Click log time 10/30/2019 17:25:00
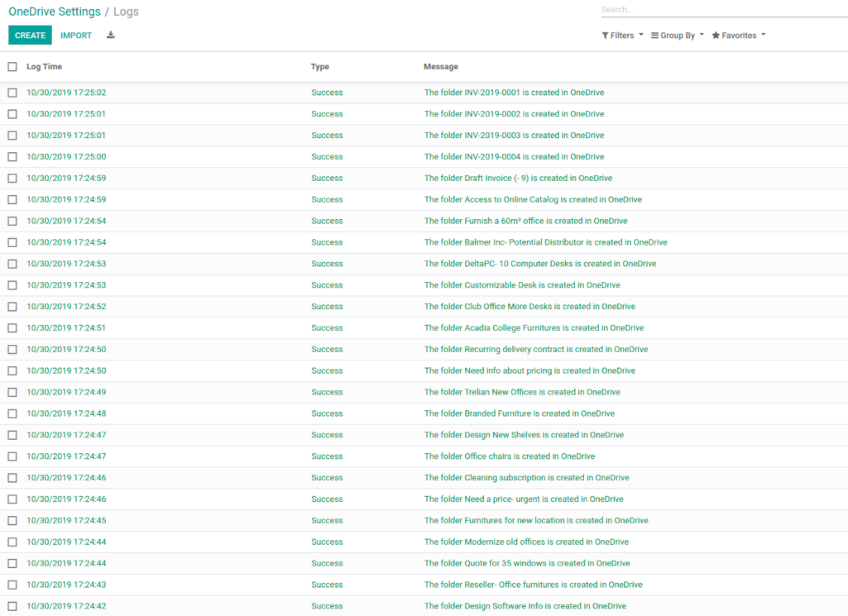The width and height of the screenshot is (848, 616). (67, 157)
